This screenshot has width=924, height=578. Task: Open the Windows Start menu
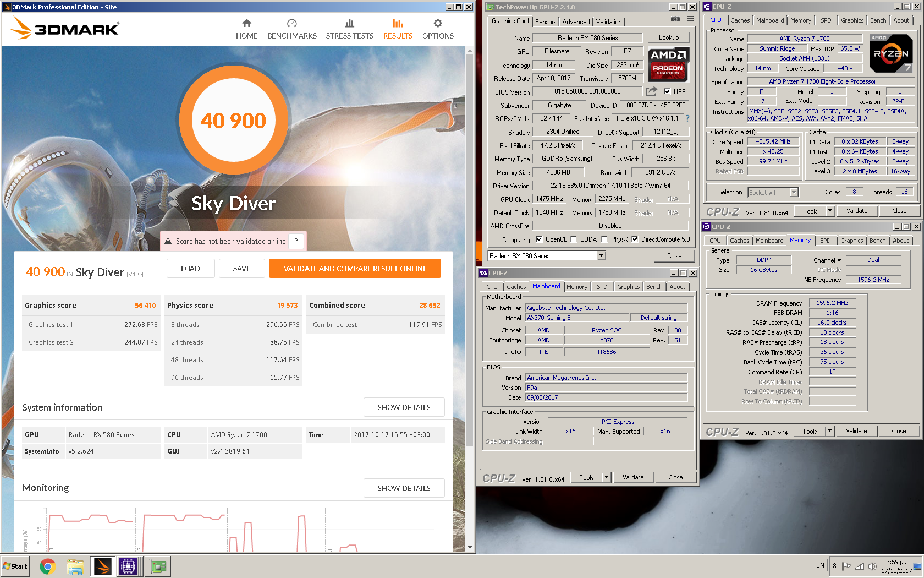(15, 566)
